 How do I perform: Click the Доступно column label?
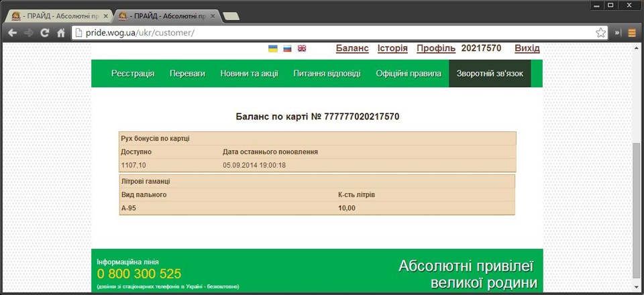(136, 152)
